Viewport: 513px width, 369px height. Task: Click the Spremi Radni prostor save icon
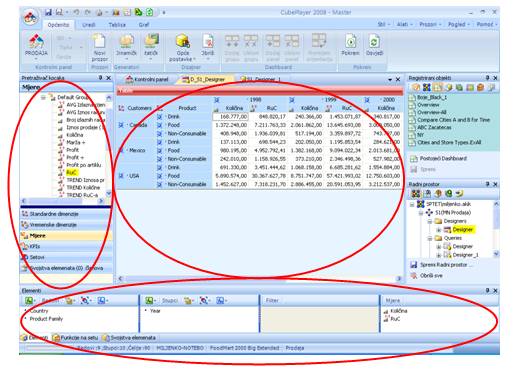[x=414, y=265]
